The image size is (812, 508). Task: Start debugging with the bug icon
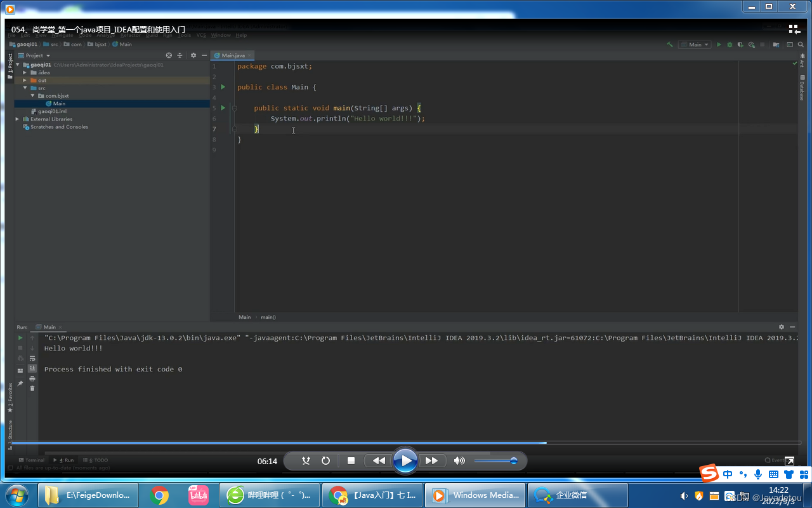point(730,44)
